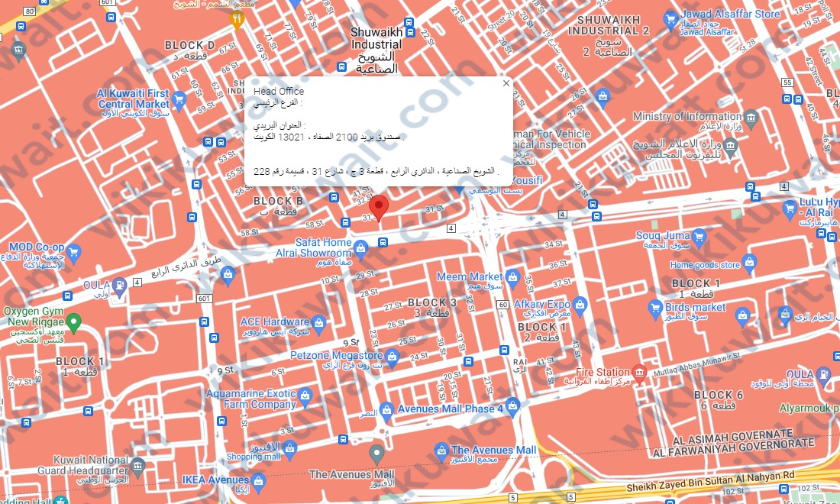Open the Petzone Megastore shopping bag icon
Screen dimensions: 840x504
point(392,358)
